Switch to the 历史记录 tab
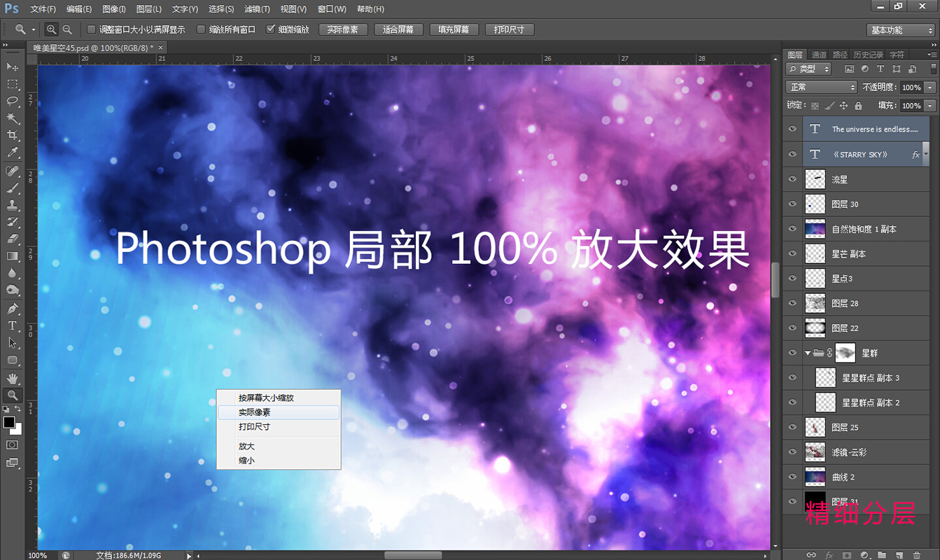 click(x=868, y=55)
